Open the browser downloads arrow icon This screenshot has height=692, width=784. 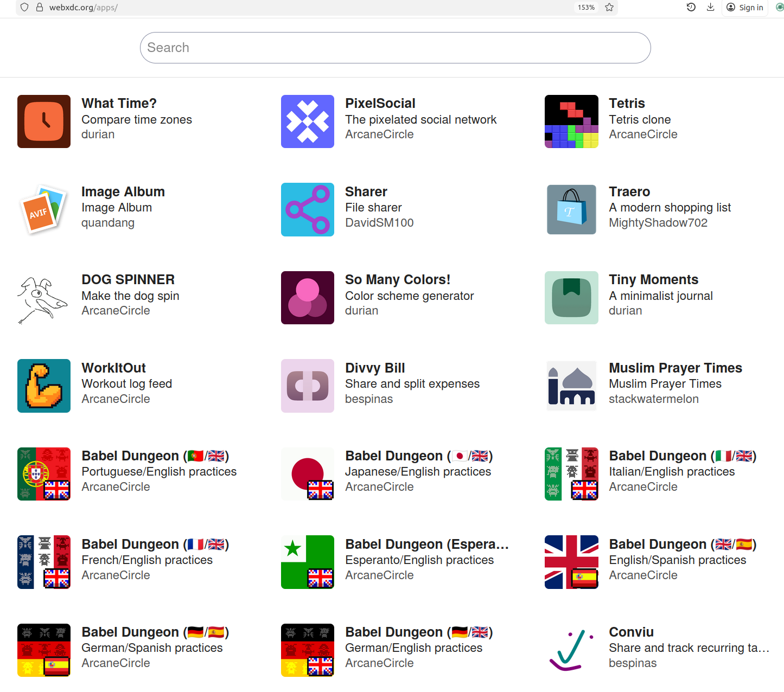tap(710, 8)
